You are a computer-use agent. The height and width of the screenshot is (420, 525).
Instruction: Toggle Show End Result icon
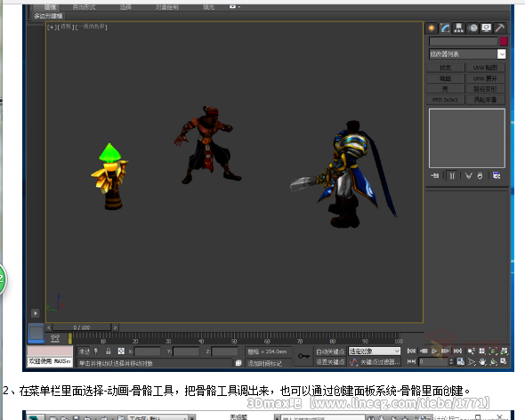coord(452,175)
